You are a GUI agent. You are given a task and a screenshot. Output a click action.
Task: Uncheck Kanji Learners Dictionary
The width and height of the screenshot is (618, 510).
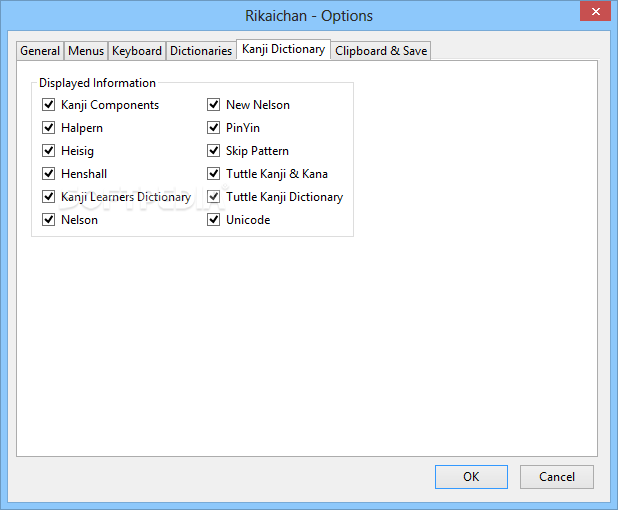click(x=48, y=197)
